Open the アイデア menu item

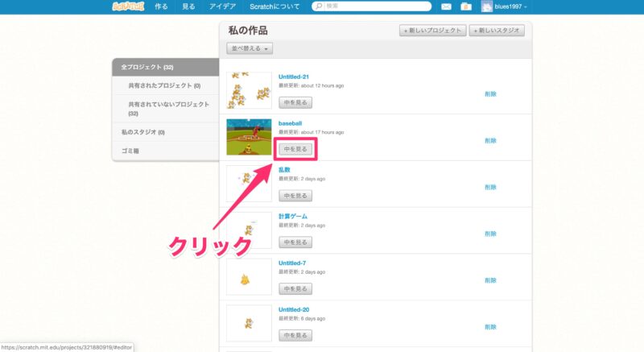[222, 6]
